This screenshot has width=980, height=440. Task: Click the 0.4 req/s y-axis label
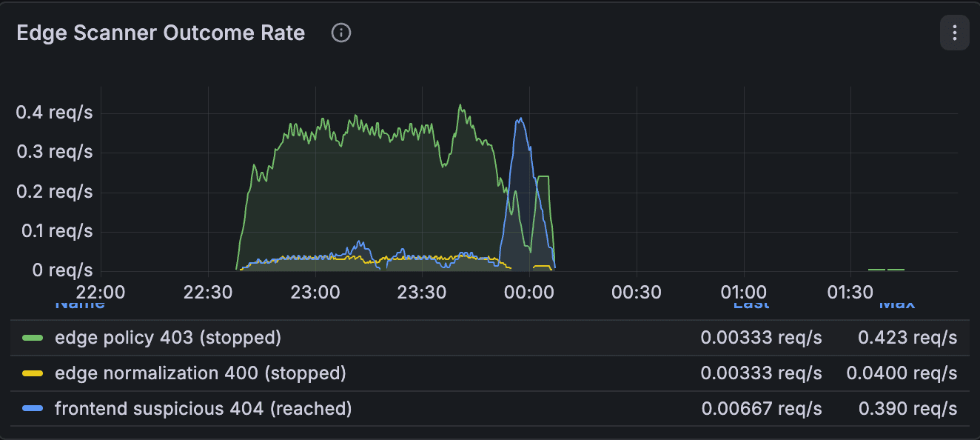[x=55, y=113]
